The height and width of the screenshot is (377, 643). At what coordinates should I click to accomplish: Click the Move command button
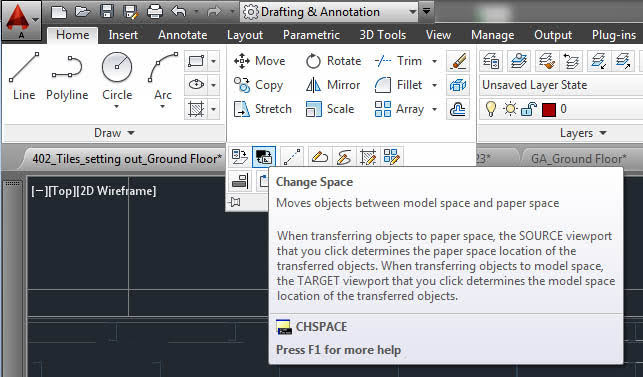tap(260, 61)
